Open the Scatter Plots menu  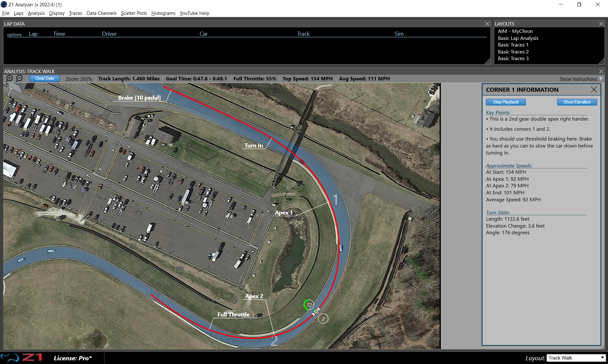point(134,13)
